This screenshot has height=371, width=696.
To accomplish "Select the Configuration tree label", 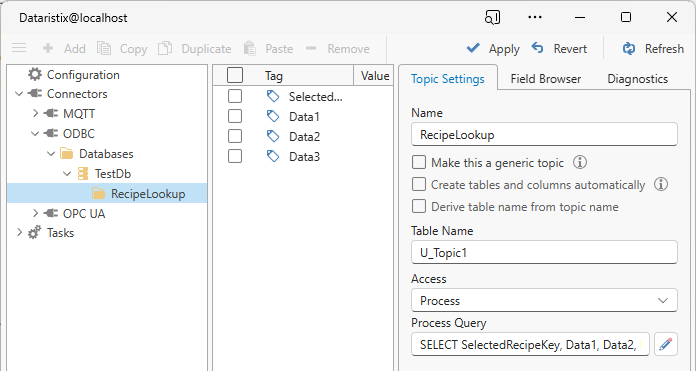I will click(83, 75).
